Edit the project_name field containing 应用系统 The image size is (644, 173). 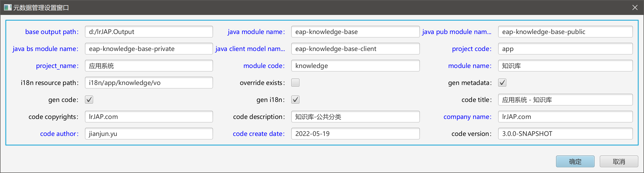(x=149, y=66)
